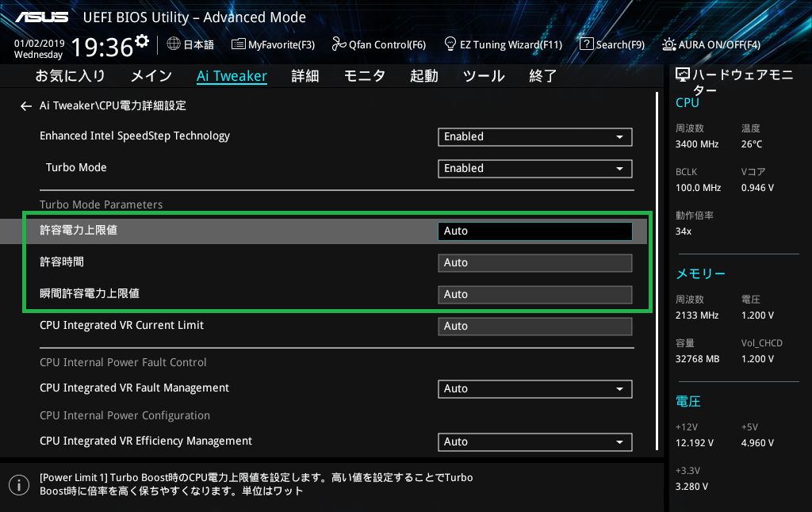Click the globe language icon
Screen dimensions: 812x512
point(174,44)
